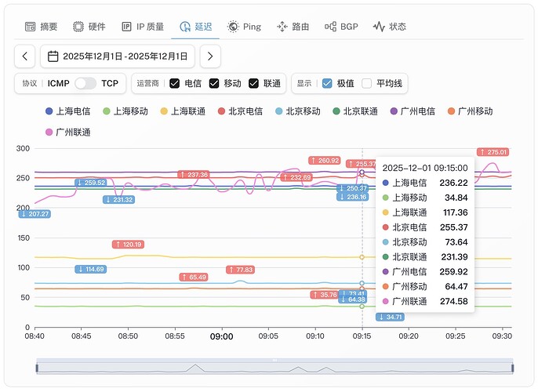The height and width of the screenshot is (392, 538).
Task: Click the 260.92 peak marker
Action: (324, 160)
